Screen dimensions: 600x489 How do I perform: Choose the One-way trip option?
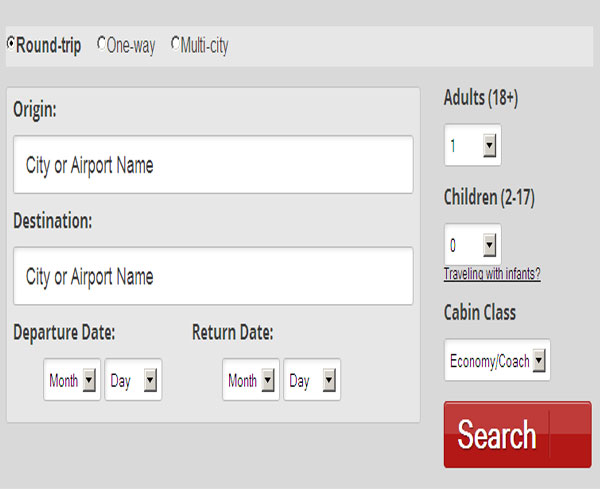[101, 45]
